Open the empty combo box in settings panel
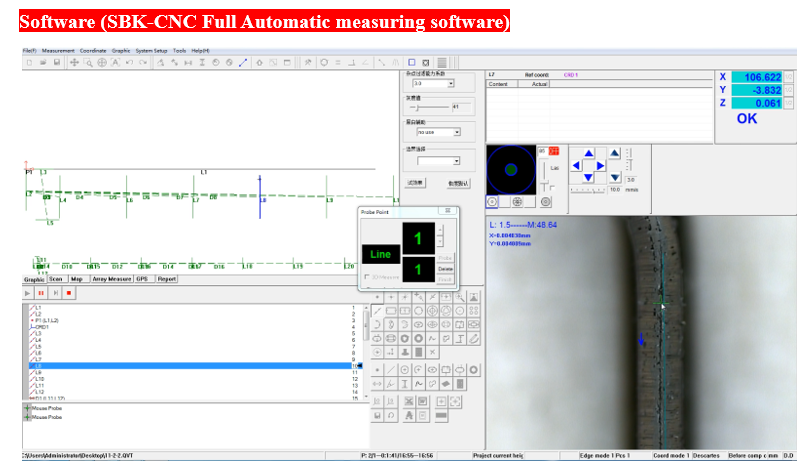Image resolution: width=810 pixels, height=470 pixels. (456, 160)
